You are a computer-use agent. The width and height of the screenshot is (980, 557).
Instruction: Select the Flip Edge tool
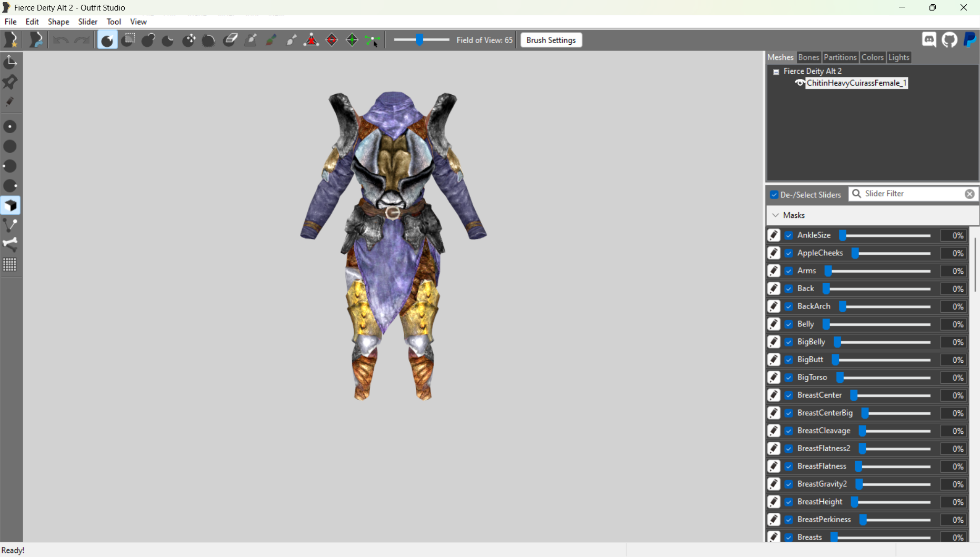pos(332,40)
